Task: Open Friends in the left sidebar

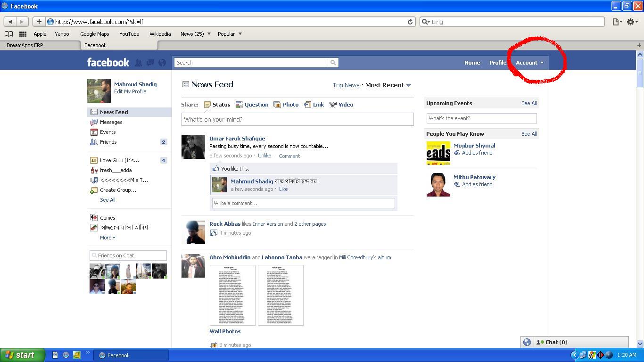Action: (x=108, y=142)
